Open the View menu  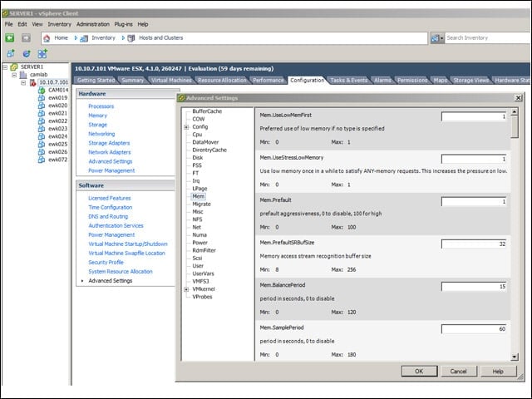click(37, 24)
